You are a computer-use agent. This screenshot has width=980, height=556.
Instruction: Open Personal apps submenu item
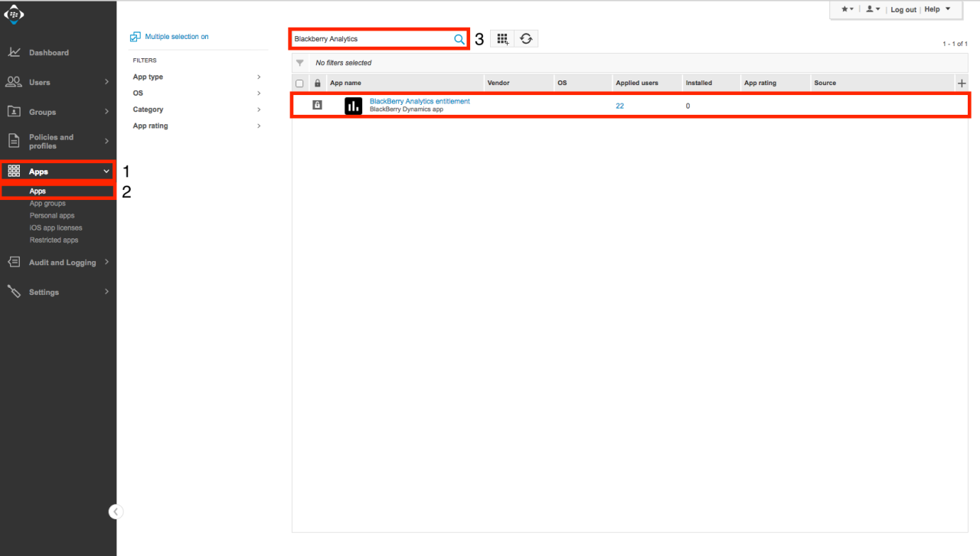52,216
